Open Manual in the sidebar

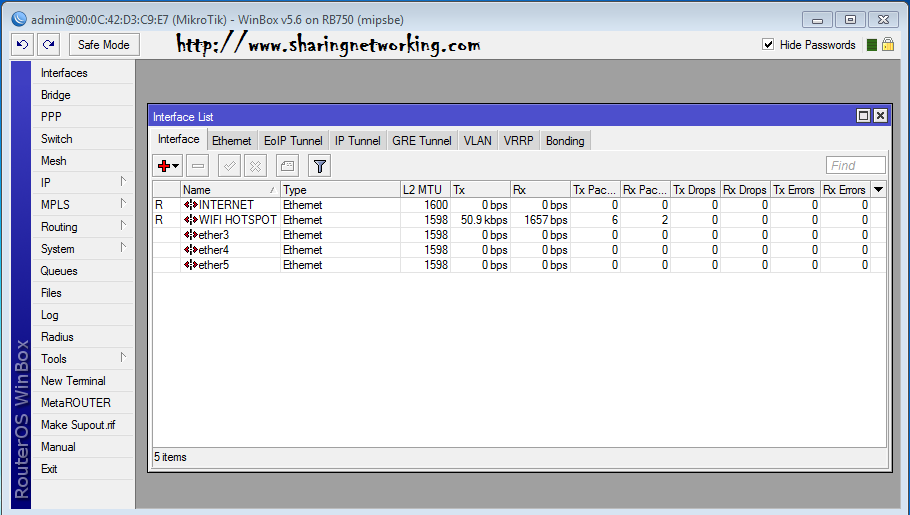[82, 447]
